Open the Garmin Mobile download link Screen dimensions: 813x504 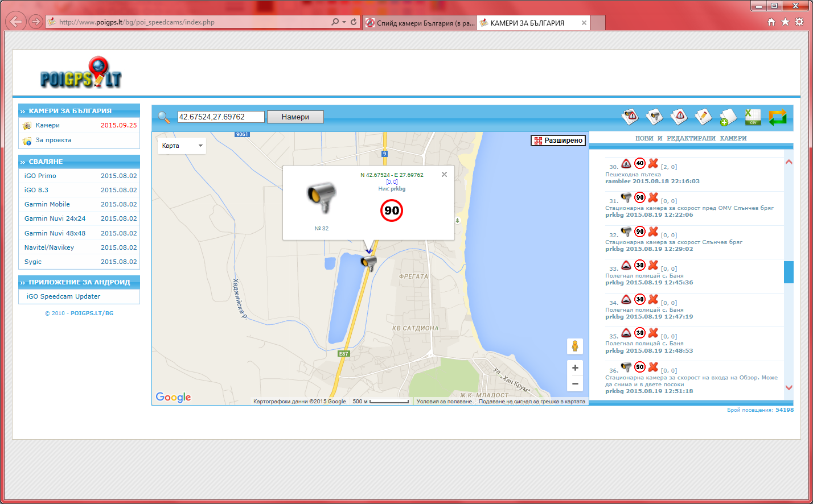pos(47,204)
